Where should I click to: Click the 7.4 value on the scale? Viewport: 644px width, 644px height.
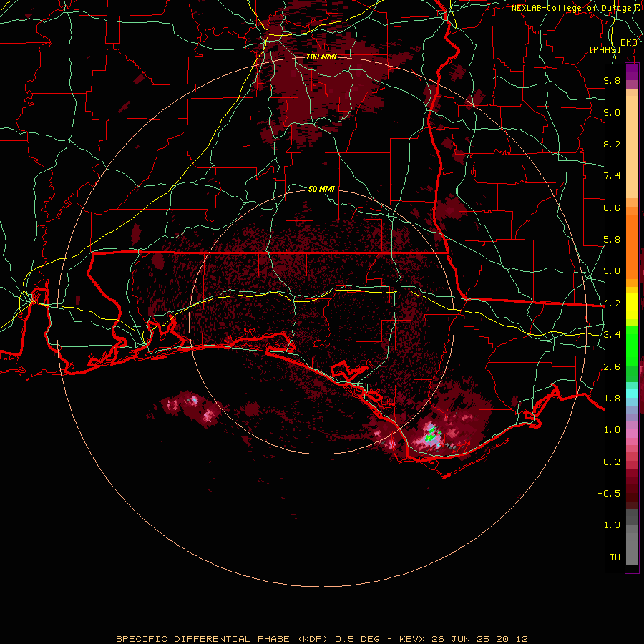click(612, 176)
